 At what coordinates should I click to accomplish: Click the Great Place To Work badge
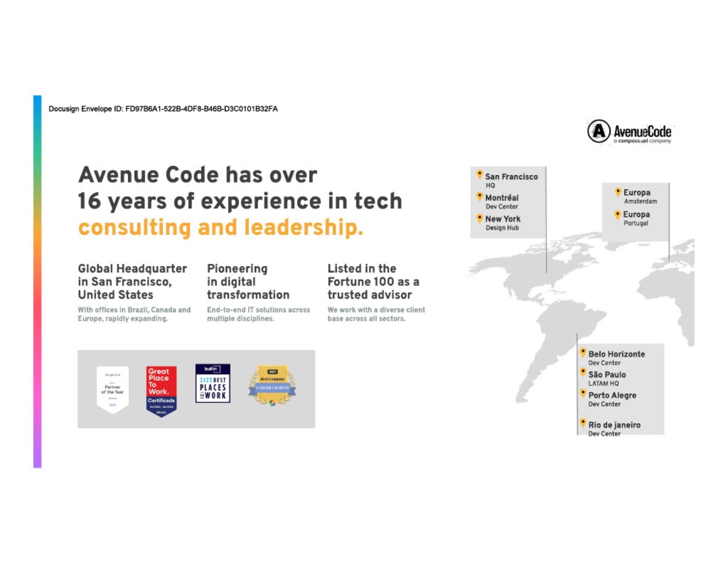[x=161, y=391]
